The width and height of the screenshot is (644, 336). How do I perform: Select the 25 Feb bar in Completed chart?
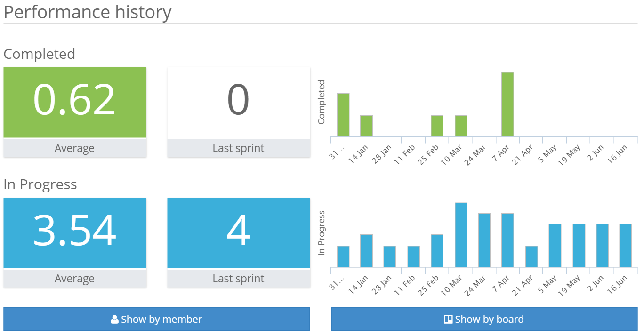click(437, 126)
